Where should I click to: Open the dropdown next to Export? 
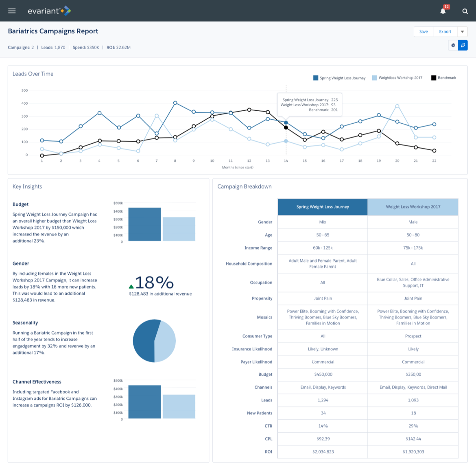click(x=462, y=31)
